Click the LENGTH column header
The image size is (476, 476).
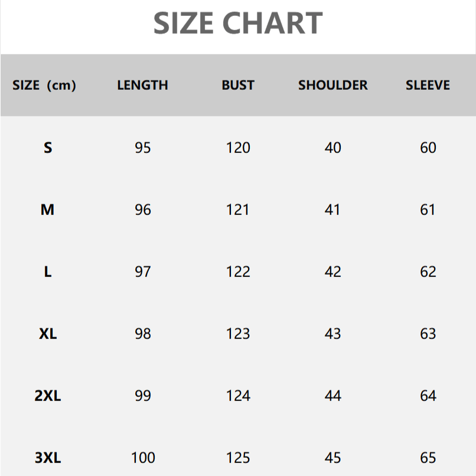tap(142, 85)
